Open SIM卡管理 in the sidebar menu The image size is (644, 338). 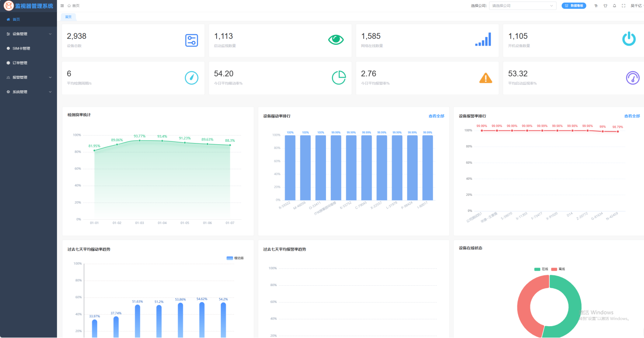28,49
